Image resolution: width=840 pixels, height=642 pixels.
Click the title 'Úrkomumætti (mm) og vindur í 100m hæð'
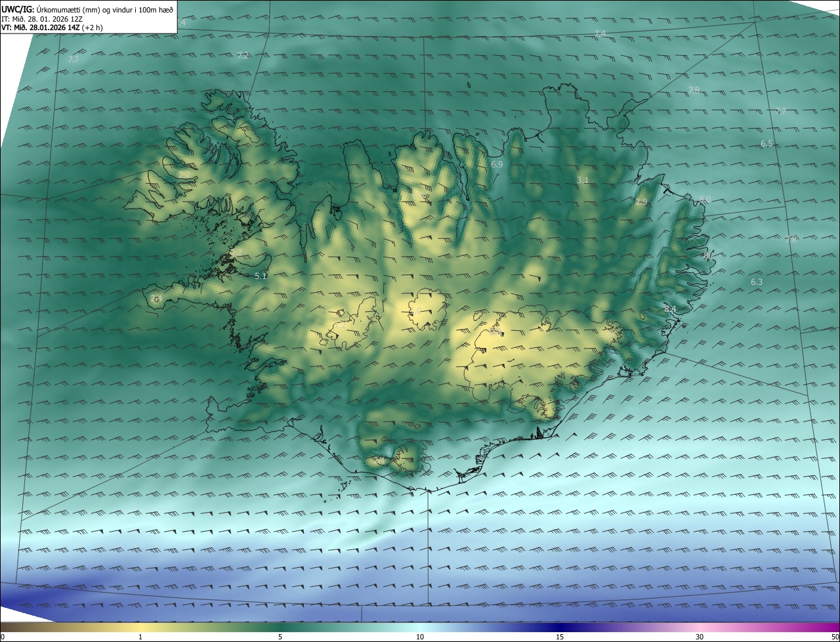105,9
